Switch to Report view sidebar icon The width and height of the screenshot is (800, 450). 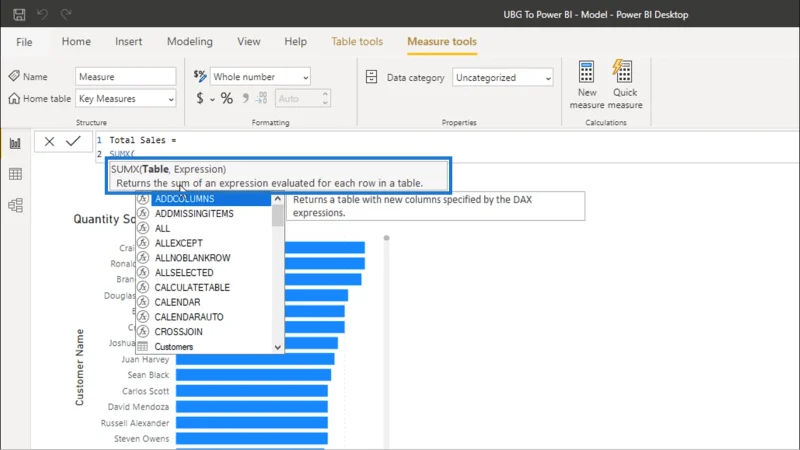coord(15,143)
